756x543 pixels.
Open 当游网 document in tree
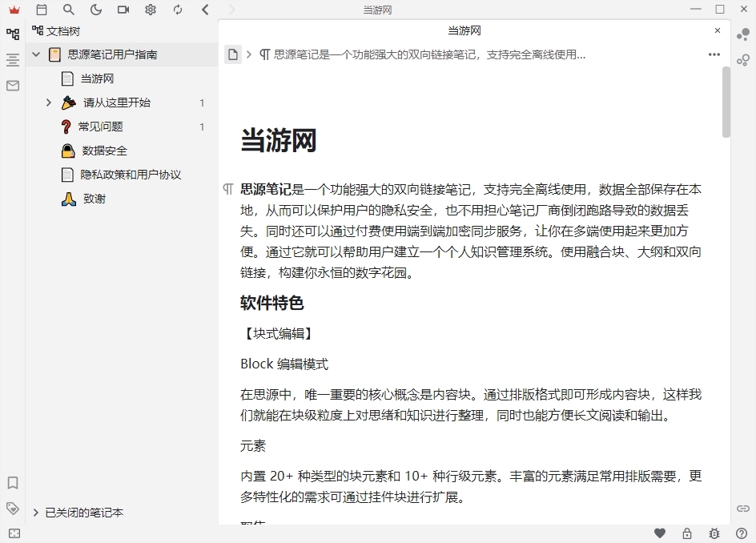pos(97,78)
